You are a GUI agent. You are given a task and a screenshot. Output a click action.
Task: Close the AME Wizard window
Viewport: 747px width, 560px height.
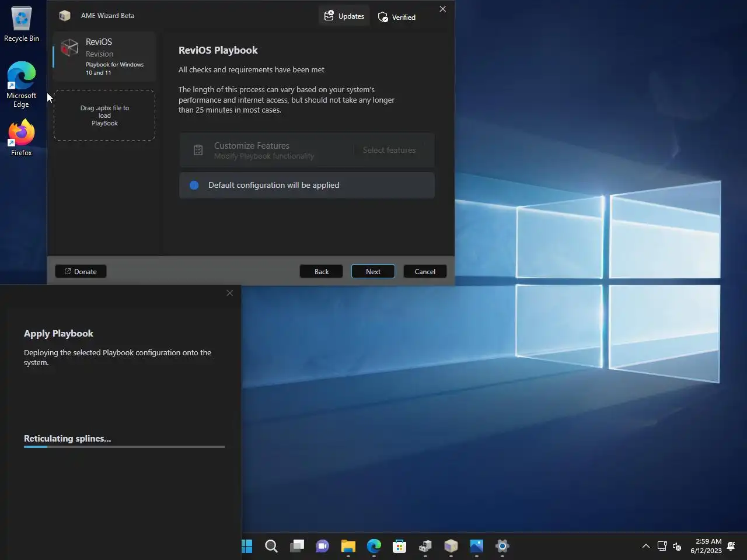tap(442, 9)
